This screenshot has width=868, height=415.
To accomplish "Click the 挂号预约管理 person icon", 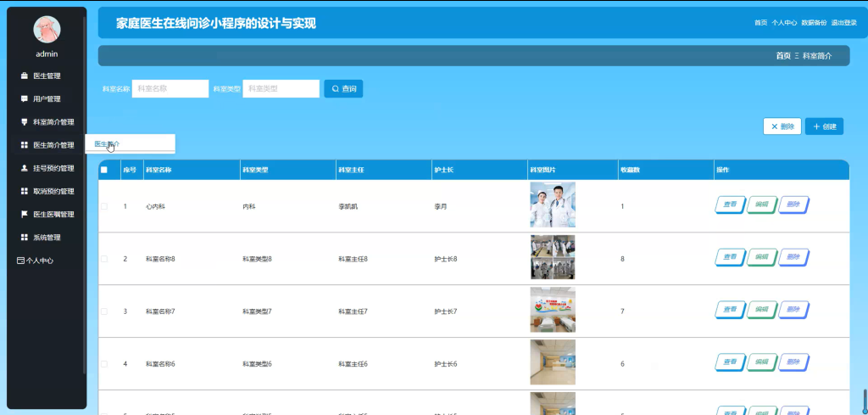I will (x=24, y=168).
